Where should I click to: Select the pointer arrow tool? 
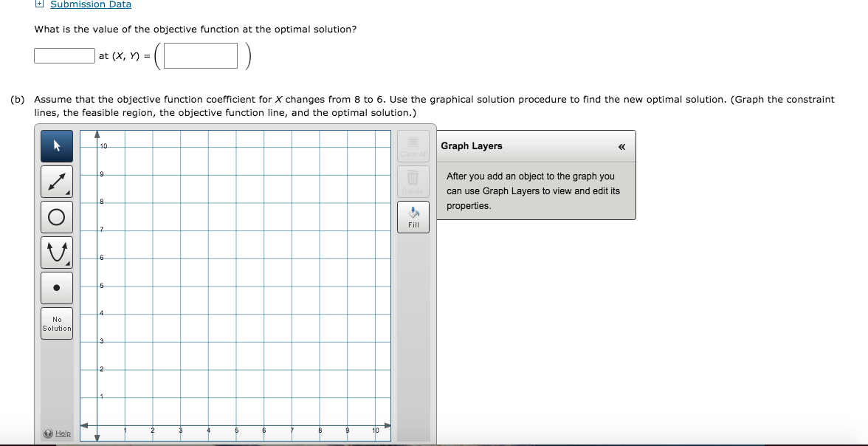pyautogui.click(x=56, y=146)
